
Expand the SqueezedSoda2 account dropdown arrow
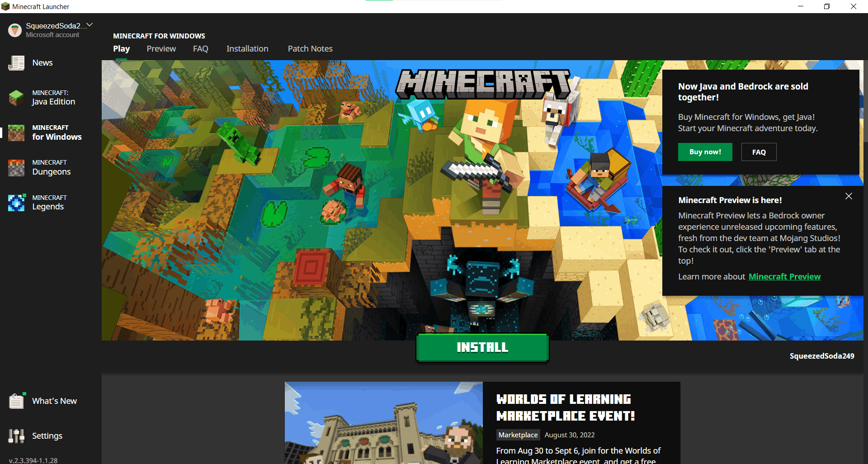90,25
